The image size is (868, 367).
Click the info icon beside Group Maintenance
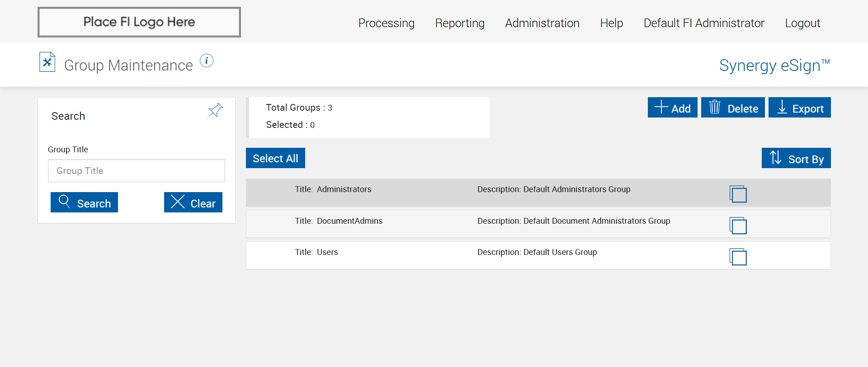coord(207,61)
